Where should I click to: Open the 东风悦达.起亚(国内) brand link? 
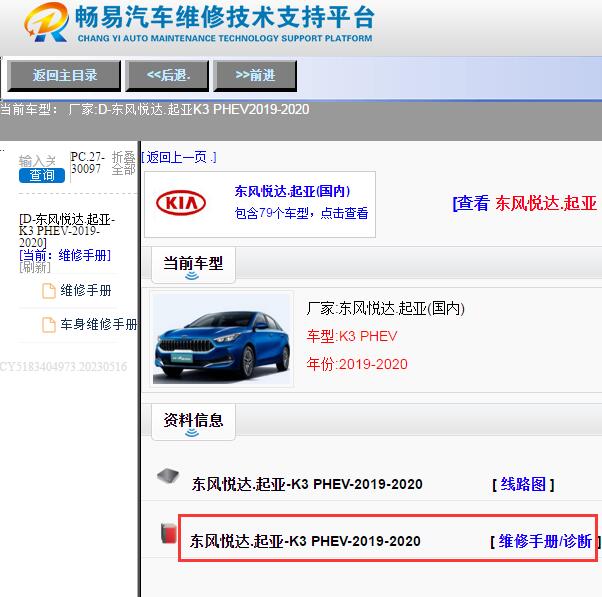pyautogui.click(x=292, y=191)
